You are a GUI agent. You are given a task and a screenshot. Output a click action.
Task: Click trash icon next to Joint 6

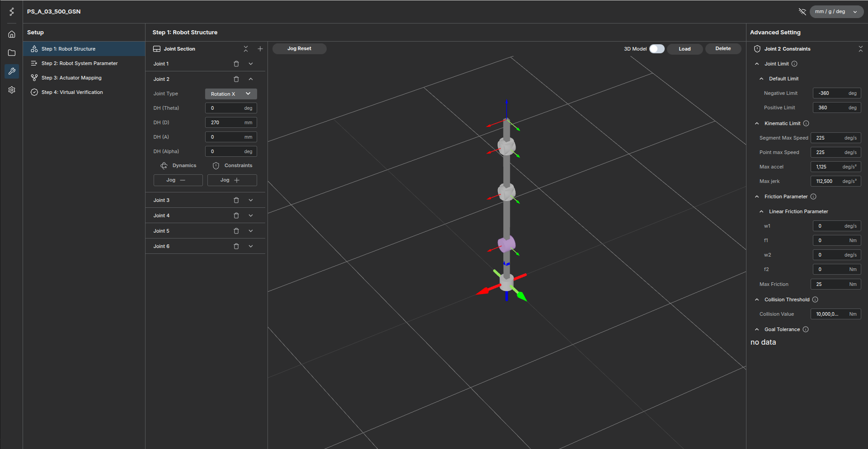pos(236,246)
